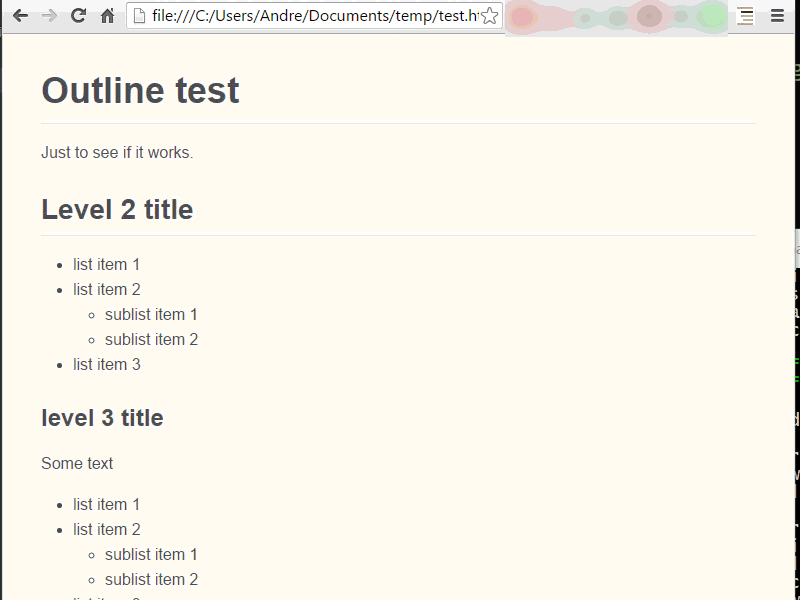Viewport: 800px width, 600px height.
Task: Click 'sublist item 2' under level 3 title
Action: pos(152,579)
